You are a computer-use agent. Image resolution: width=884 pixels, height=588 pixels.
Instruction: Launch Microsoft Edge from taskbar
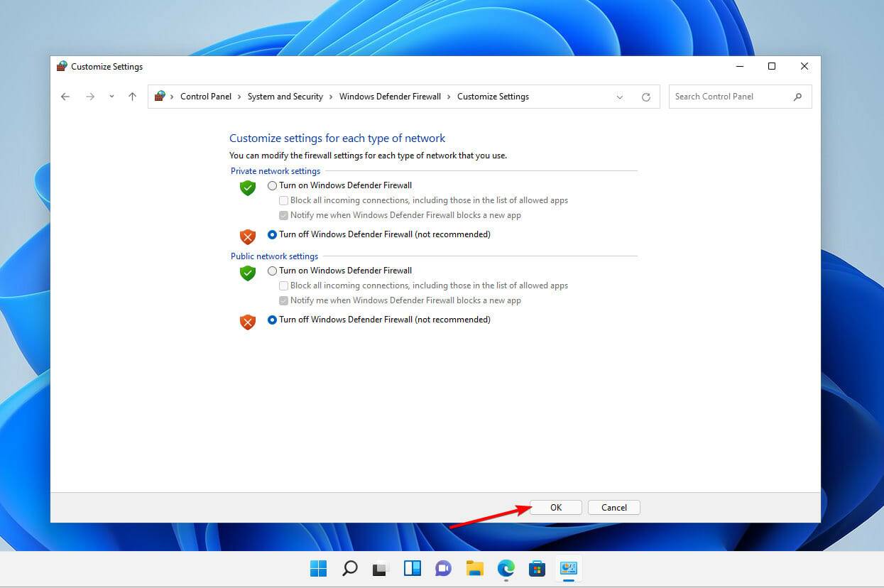point(506,568)
